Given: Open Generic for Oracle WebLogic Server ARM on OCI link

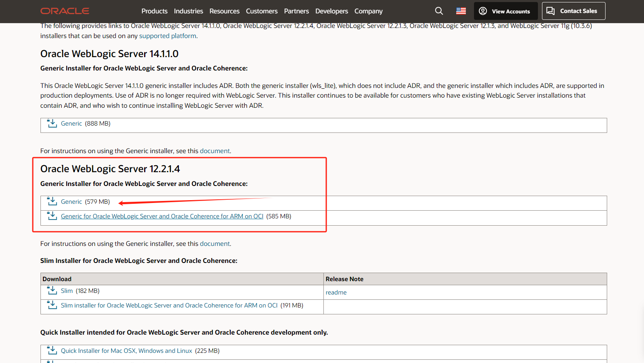Looking at the screenshot, I should [162, 216].
